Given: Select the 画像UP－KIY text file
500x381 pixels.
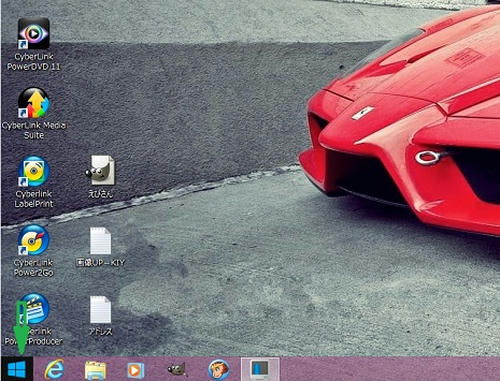Looking at the screenshot, I should tap(101, 247).
